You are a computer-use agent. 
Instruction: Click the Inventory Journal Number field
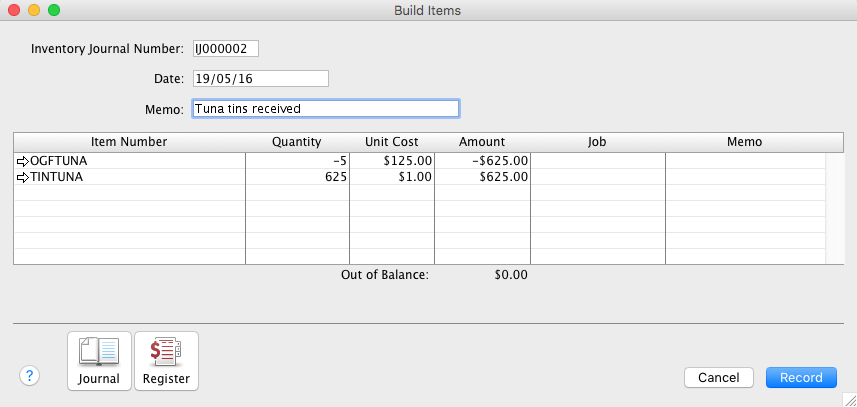(x=226, y=48)
